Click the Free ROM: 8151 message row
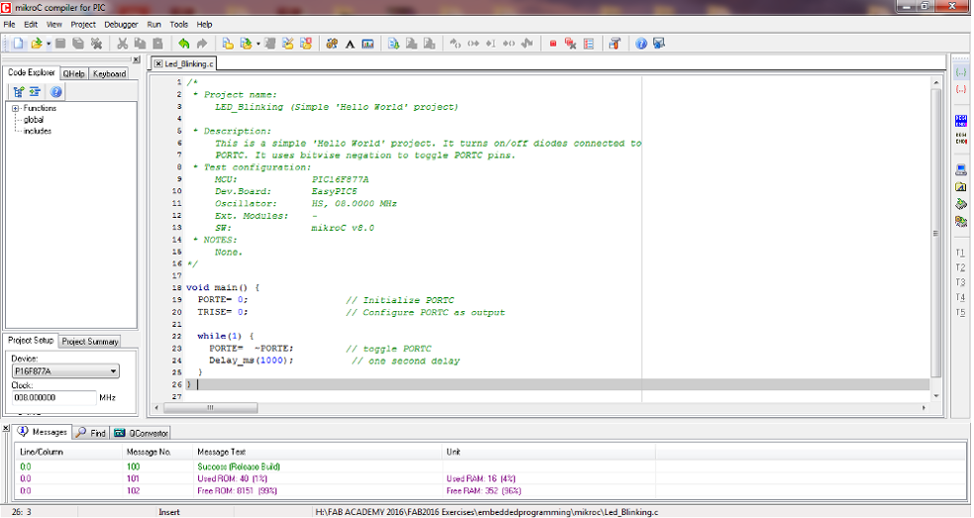This screenshot has height=518, width=974. coord(490,491)
